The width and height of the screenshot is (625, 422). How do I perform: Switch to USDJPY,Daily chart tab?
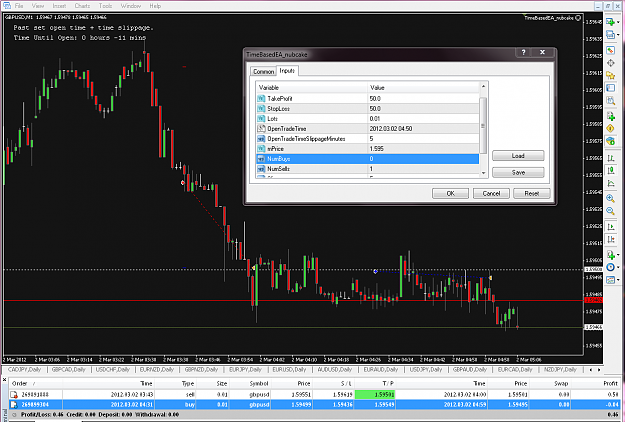426,369
